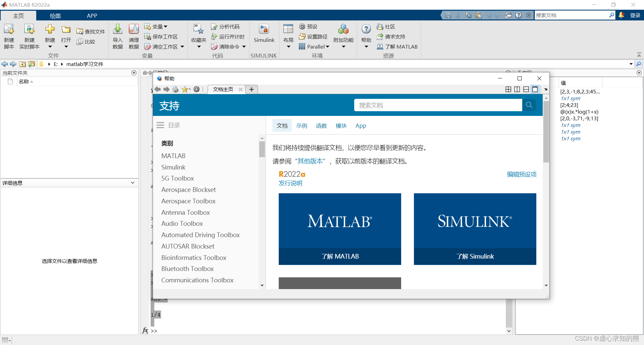Switch Help layout to single view

535,89
